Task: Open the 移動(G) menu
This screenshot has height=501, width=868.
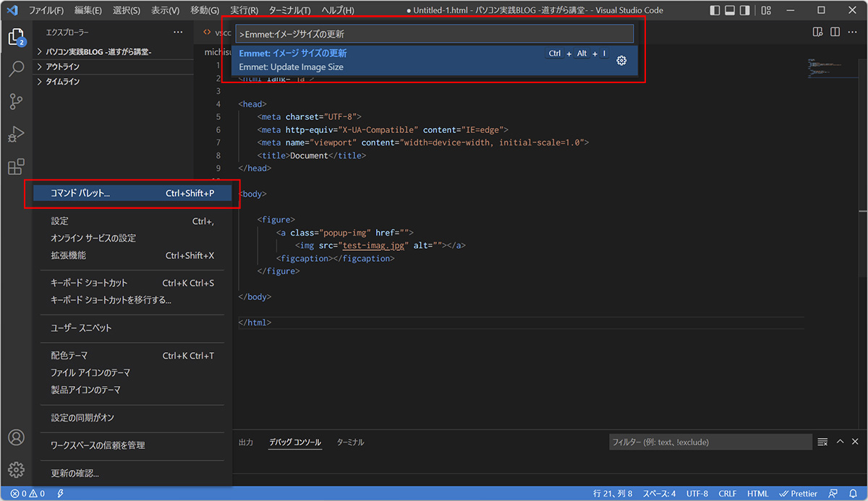Action: pos(205,10)
